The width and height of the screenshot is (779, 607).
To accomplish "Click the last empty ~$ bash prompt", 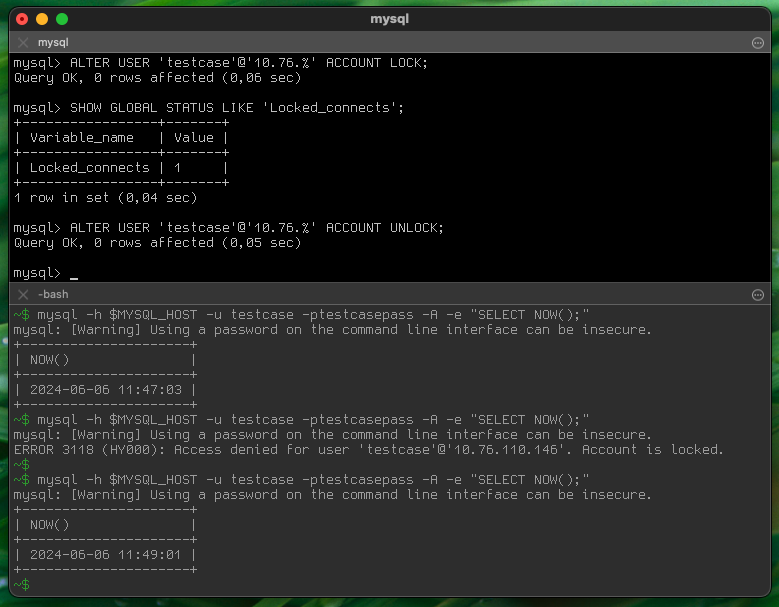I will 21,585.
